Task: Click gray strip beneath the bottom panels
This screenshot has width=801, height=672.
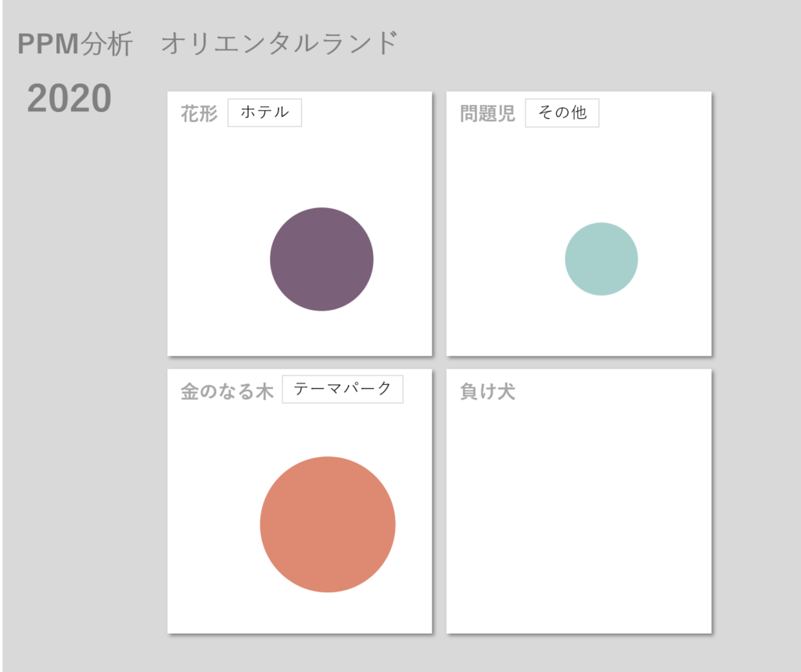Action: [438, 652]
